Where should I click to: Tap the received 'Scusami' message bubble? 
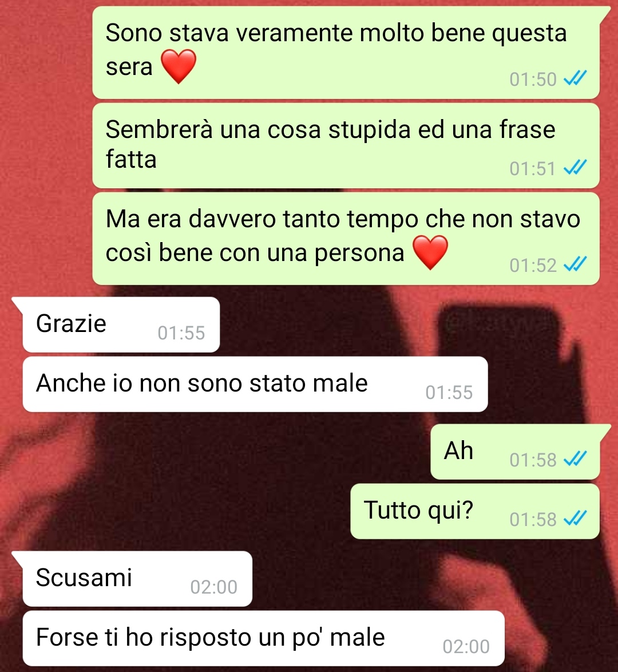click(x=137, y=579)
